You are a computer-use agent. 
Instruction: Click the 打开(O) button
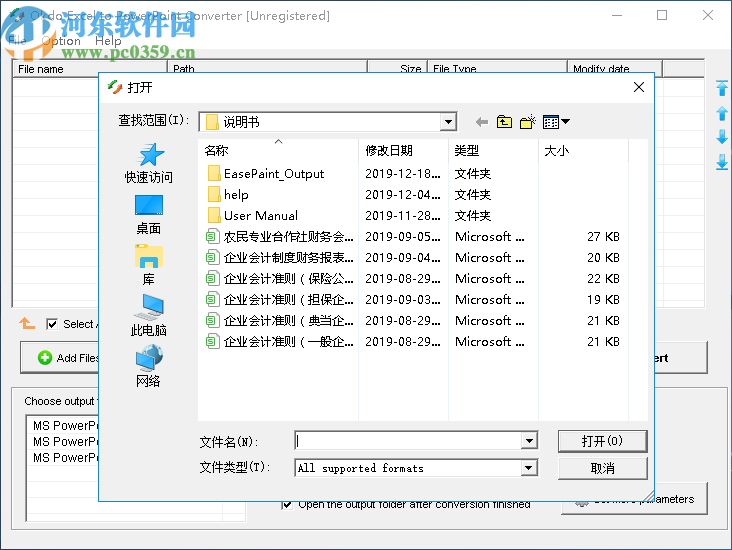coord(602,441)
